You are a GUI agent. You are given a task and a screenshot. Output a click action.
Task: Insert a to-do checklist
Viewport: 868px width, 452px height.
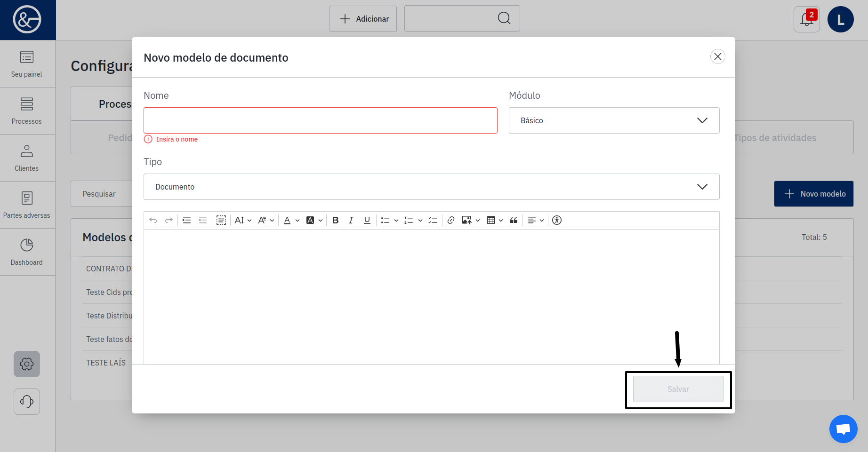(x=433, y=220)
